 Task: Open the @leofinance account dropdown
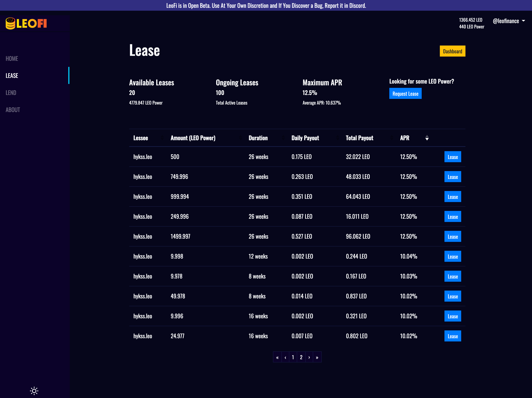click(509, 21)
